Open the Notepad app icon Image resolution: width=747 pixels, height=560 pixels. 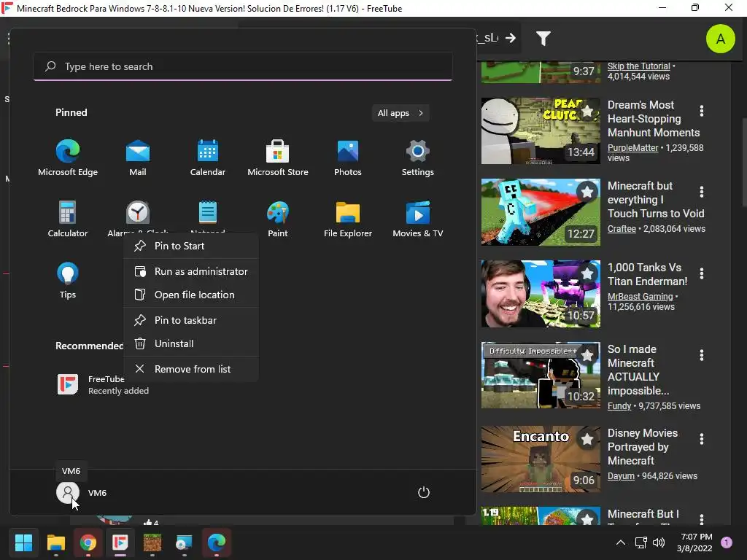click(208, 212)
